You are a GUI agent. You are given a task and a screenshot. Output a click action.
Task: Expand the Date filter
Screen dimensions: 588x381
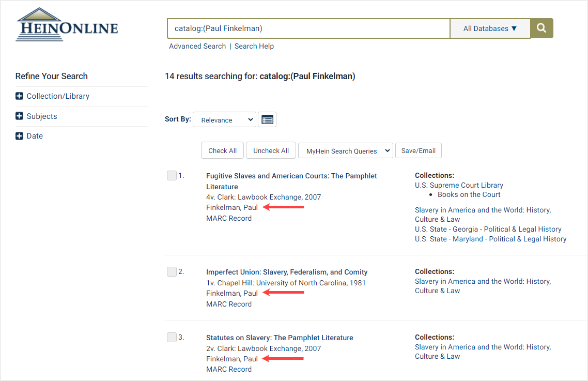click(x=19, y=135)
